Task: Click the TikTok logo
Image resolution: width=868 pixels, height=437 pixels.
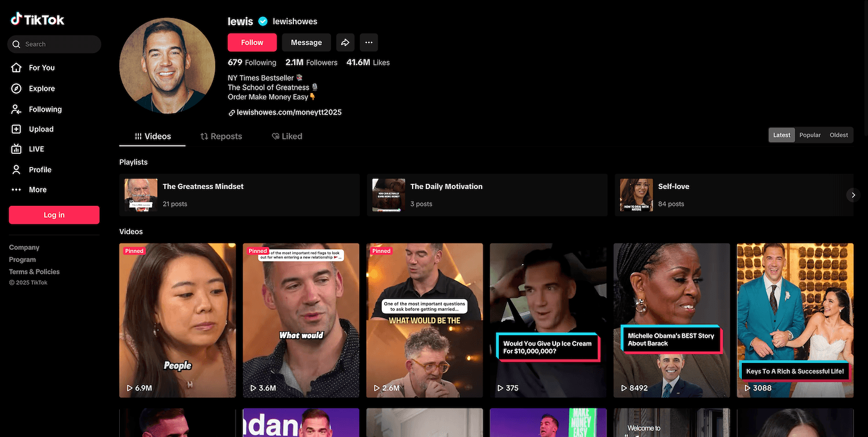Action: (x=38, y=20)
